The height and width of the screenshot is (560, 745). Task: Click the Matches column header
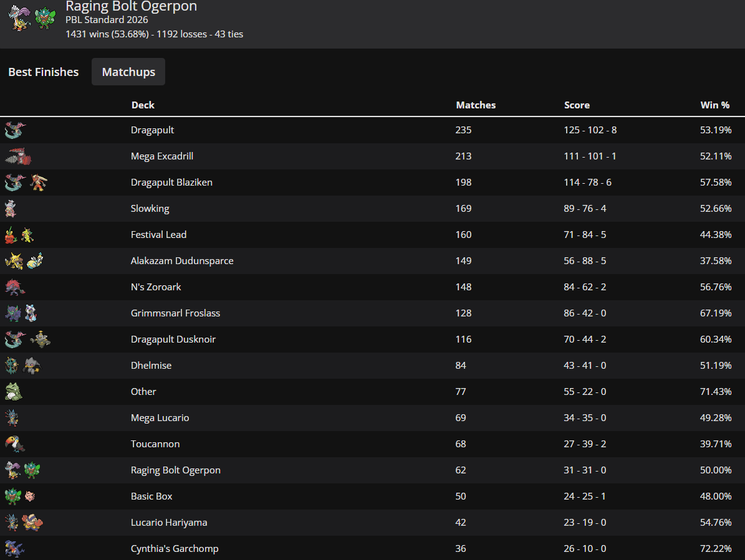476,105
